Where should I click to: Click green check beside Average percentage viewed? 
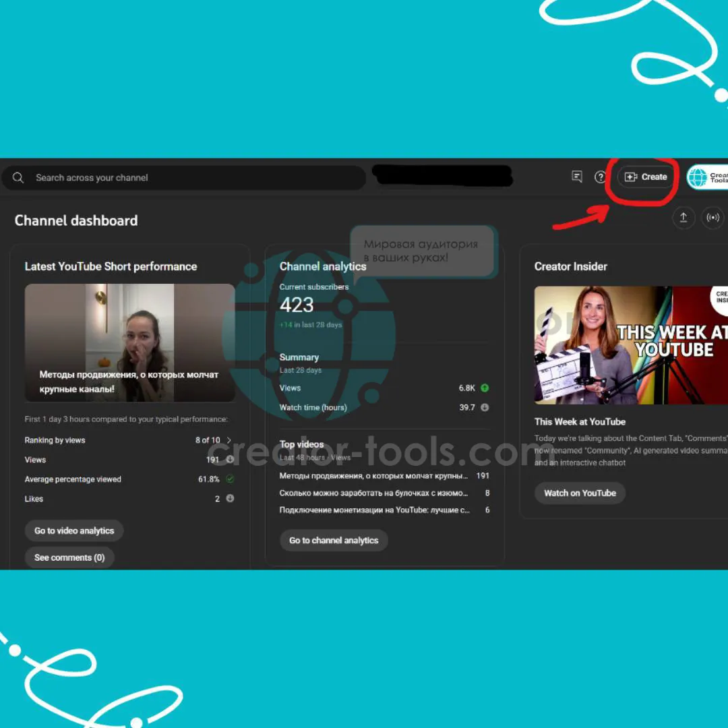click(230, 479)
